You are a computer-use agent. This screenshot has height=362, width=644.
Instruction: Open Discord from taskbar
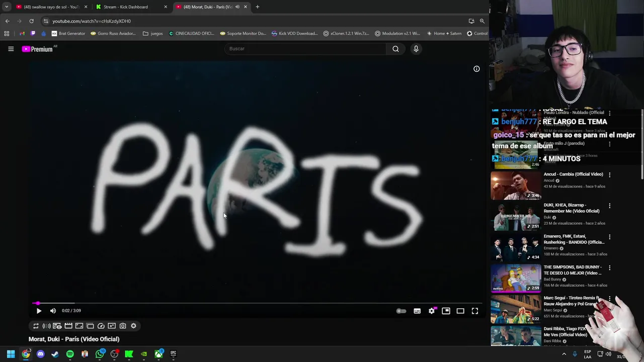[x=40, y=354]
